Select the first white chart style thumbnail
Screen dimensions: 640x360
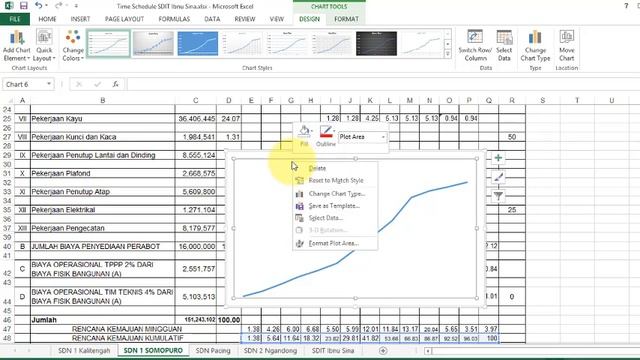pos(108,43)
